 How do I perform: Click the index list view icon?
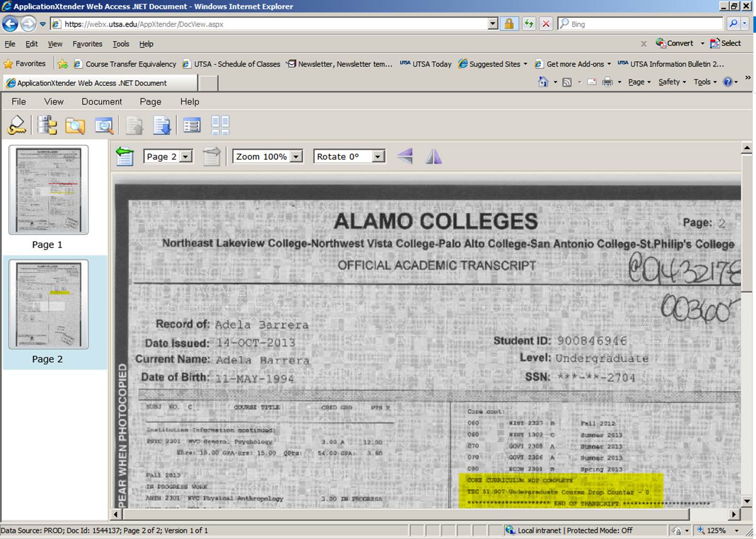[x=191, y=126]
